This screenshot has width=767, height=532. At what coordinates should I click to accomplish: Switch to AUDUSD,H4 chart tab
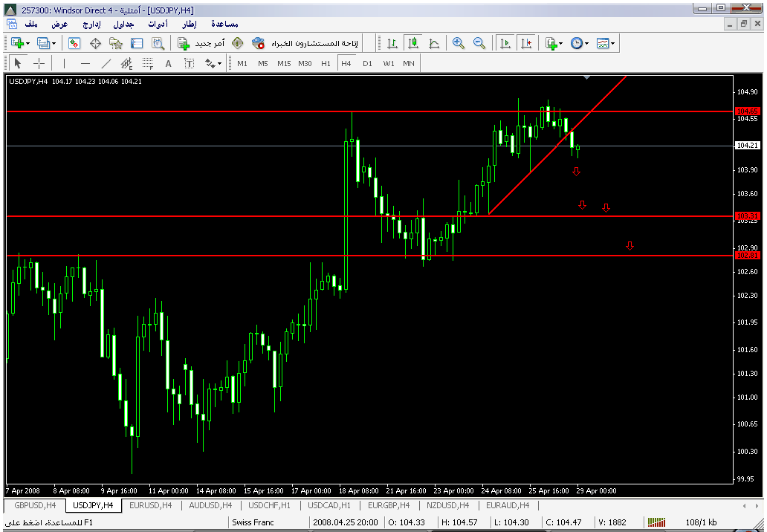[211, 505]
